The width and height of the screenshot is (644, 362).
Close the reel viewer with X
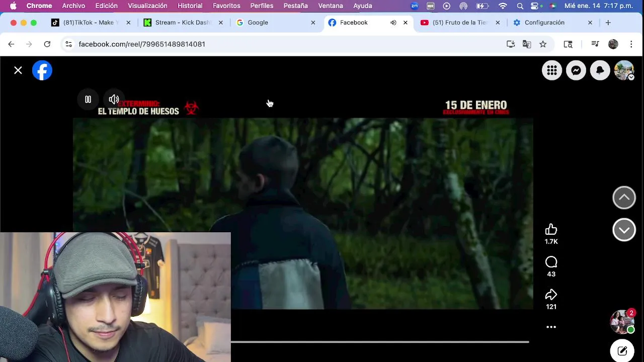(18, 70)
